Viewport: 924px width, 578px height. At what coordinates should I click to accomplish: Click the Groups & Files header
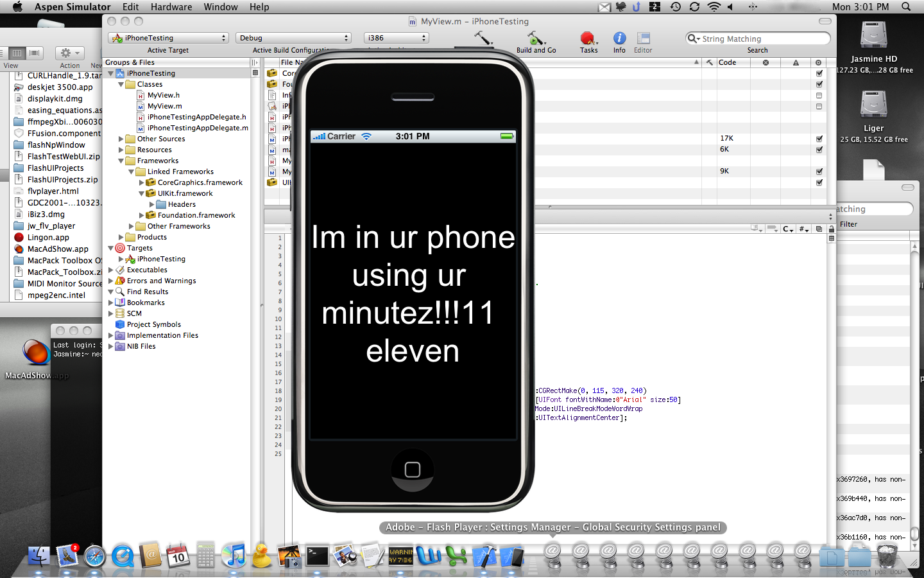point(130,62)
